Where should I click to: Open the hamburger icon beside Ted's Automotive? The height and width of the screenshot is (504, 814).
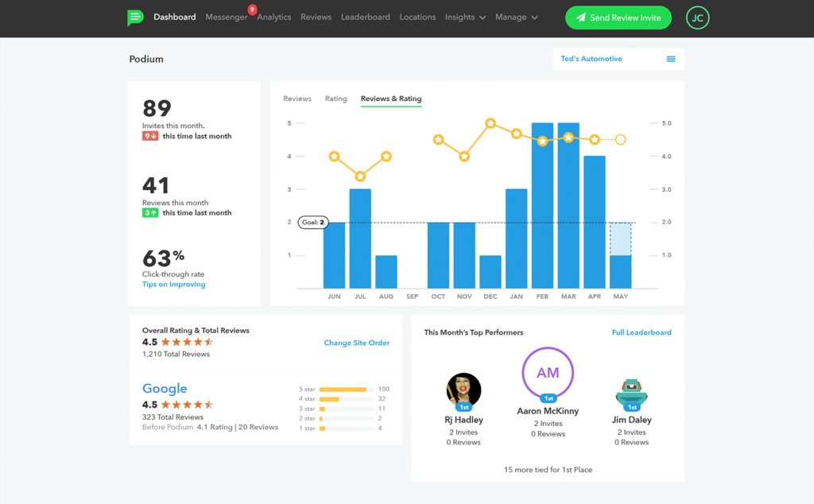[x=671, y=59]
